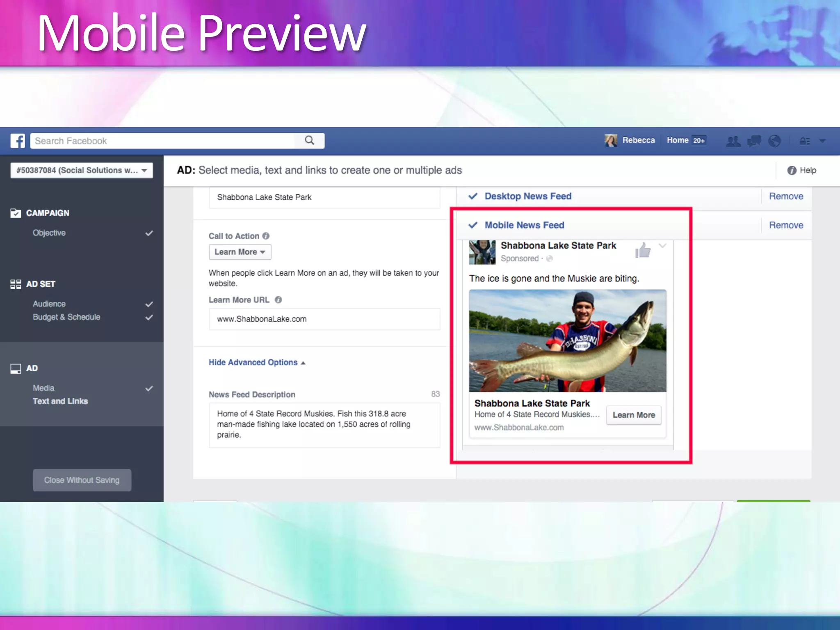Image resolution: width=840 pixels, height=630 pixels.
Task: Click Learn More button in ad preview
Action: pos(634,415)
